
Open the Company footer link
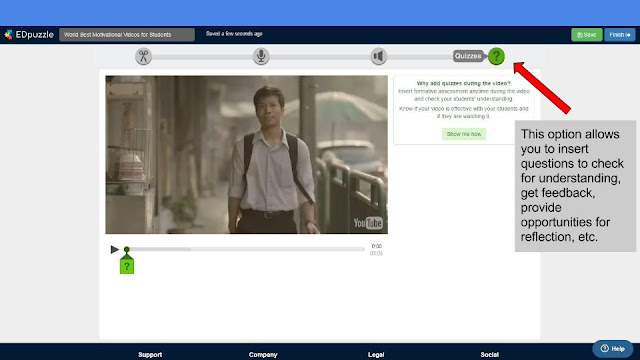263,355
